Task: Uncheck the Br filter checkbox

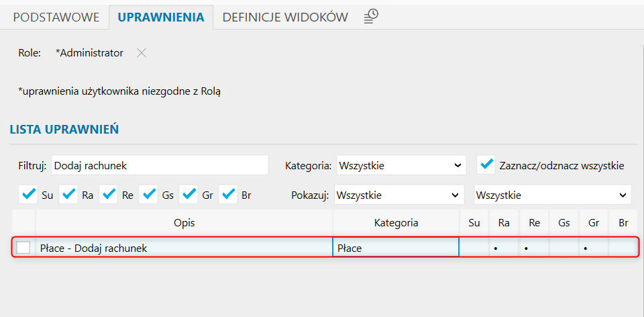Action: point(229,195)
